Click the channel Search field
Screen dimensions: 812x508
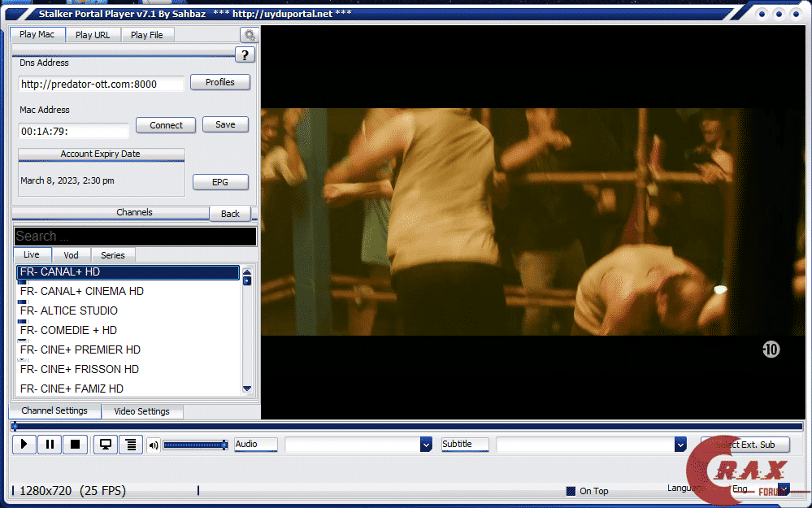(x=135, y=237)
